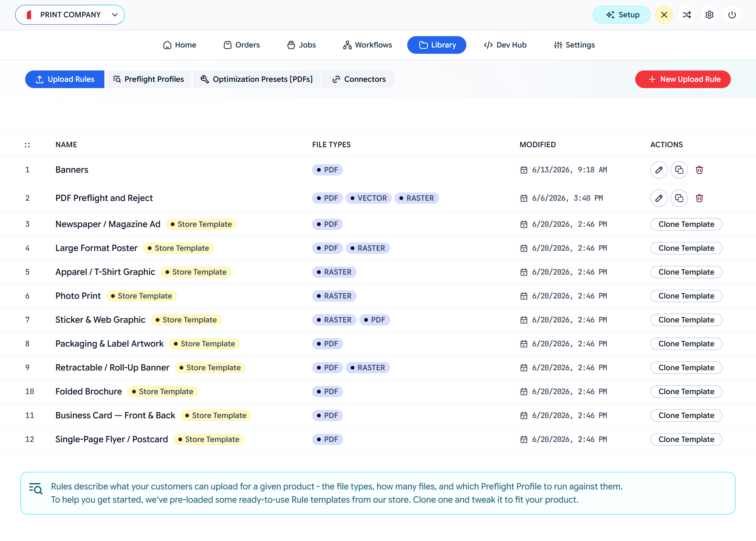Screen dimensions: 756x541
Task: Clone the Folded Brochure template
Action: 686,391
